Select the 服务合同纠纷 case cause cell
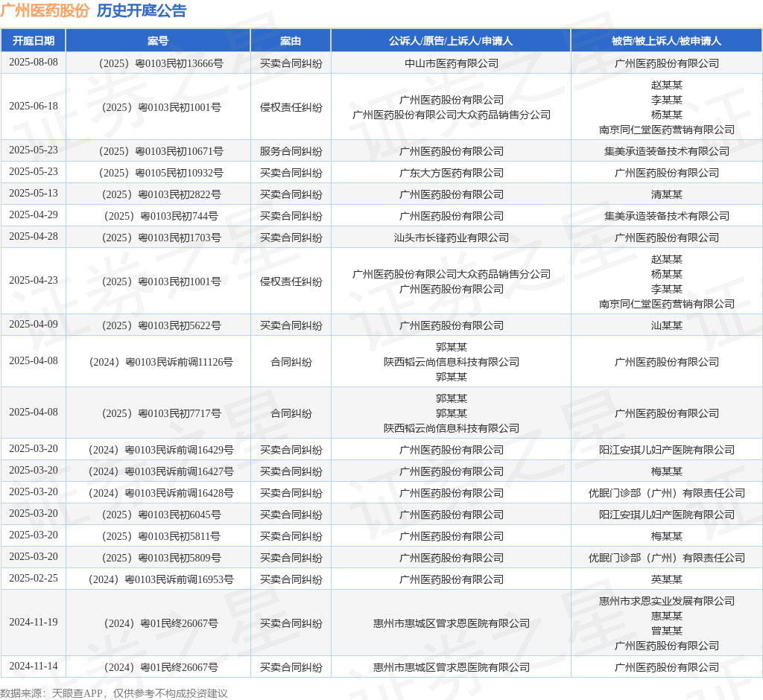 291,151
